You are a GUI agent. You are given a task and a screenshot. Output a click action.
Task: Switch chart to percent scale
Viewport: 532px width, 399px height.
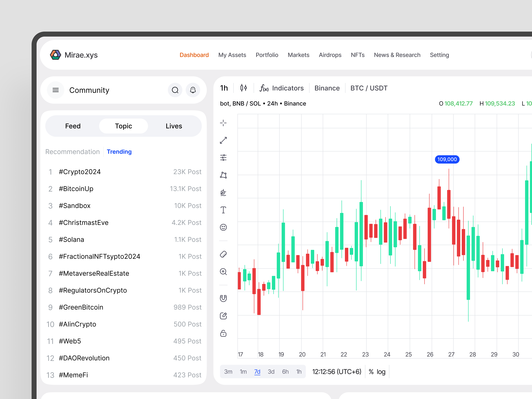(371, 372)
